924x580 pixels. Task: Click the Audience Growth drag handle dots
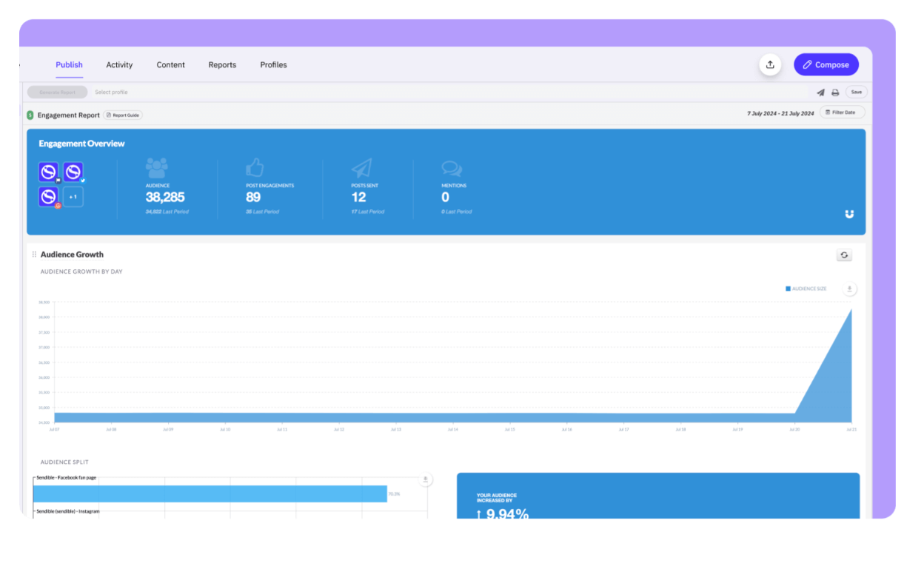pos(34,254)
